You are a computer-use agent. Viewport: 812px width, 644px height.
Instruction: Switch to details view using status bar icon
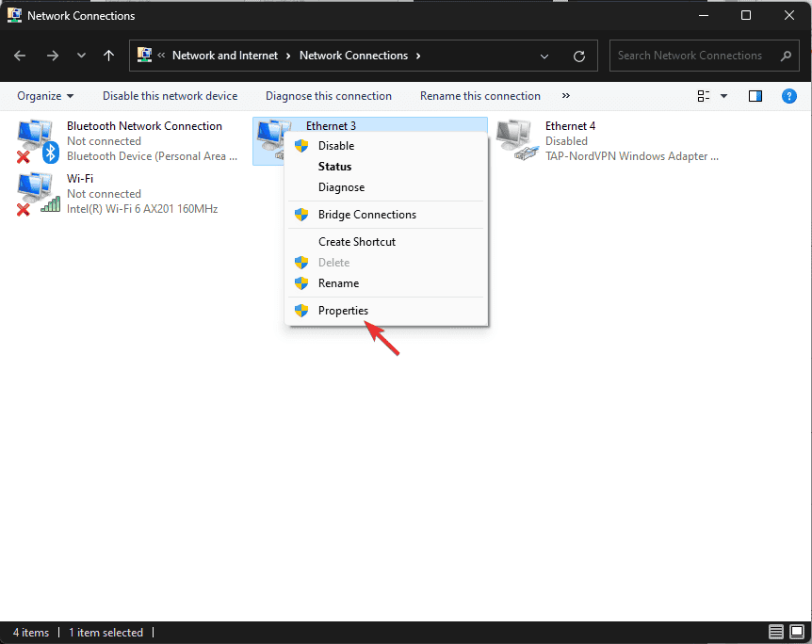click(775, 632)
